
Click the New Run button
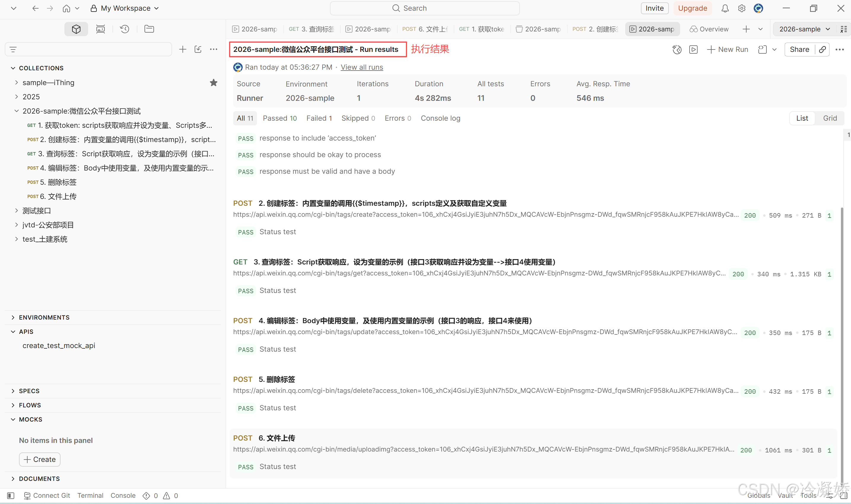[x=728, y=50]
